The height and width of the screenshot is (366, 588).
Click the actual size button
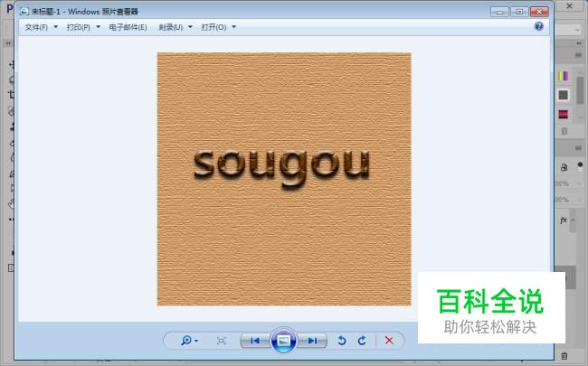click(222, 341)
